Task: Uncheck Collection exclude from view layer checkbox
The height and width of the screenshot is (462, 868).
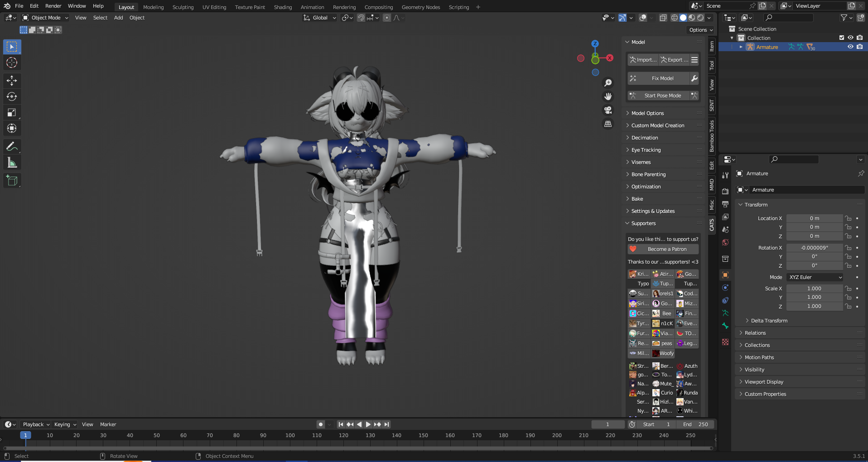Action: [842, 38]
